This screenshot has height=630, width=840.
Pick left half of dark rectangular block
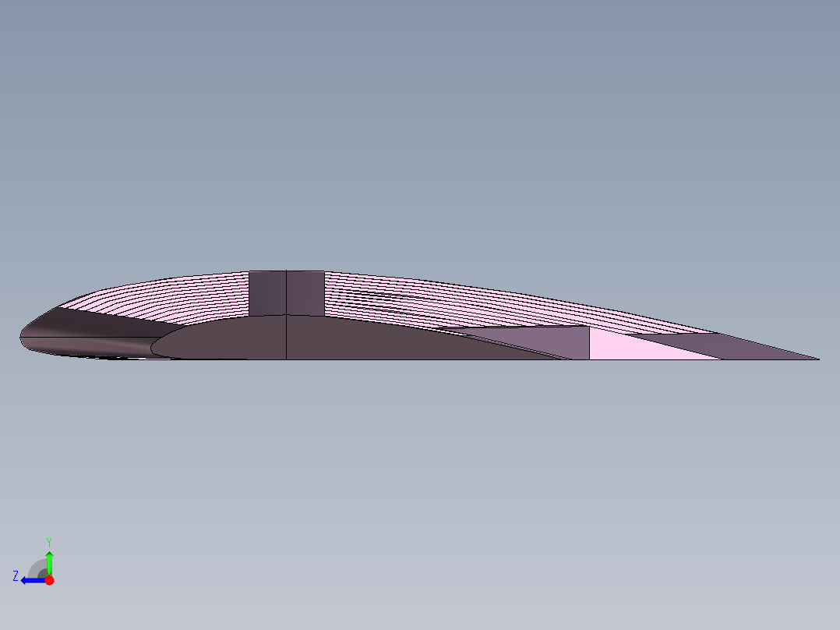pos(268,292)
